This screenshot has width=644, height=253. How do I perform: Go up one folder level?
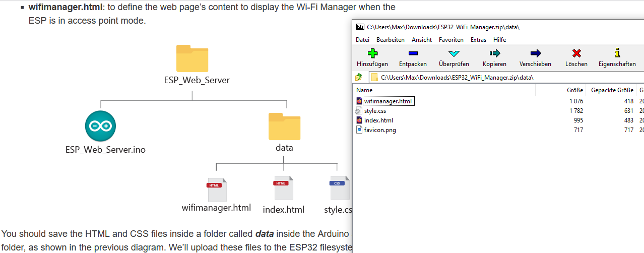tap(359, 77)
